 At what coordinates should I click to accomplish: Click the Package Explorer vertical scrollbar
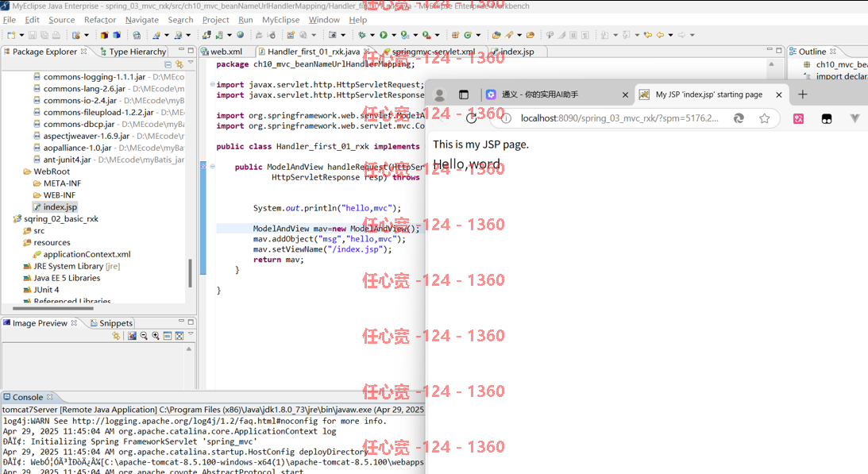pos(191,273)
